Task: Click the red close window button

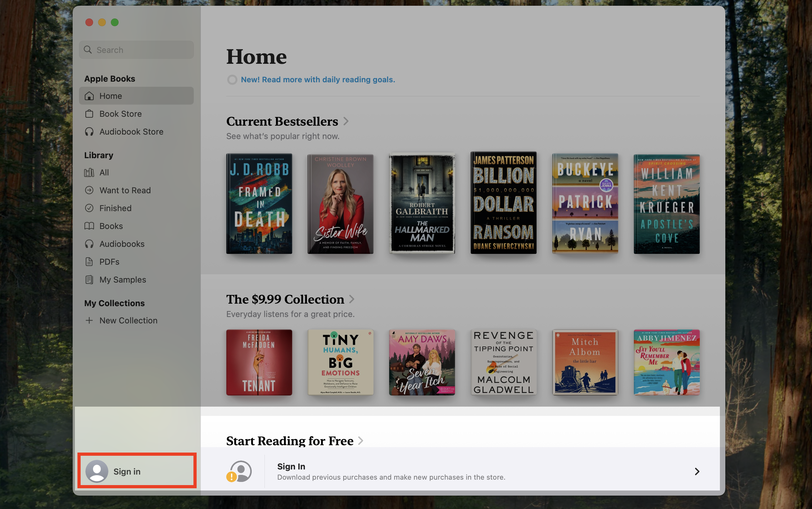Action: point(89,22)
